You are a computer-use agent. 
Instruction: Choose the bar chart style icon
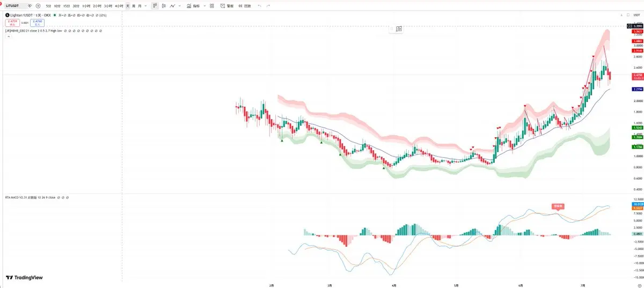click(x=155, y=5)
